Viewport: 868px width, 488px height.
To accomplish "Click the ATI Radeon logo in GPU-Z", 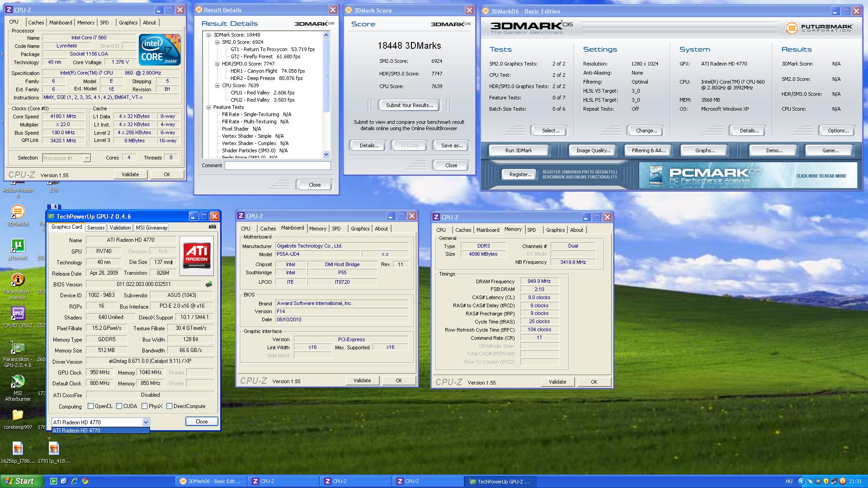I will pyautogui.click(x=197, y=255).
